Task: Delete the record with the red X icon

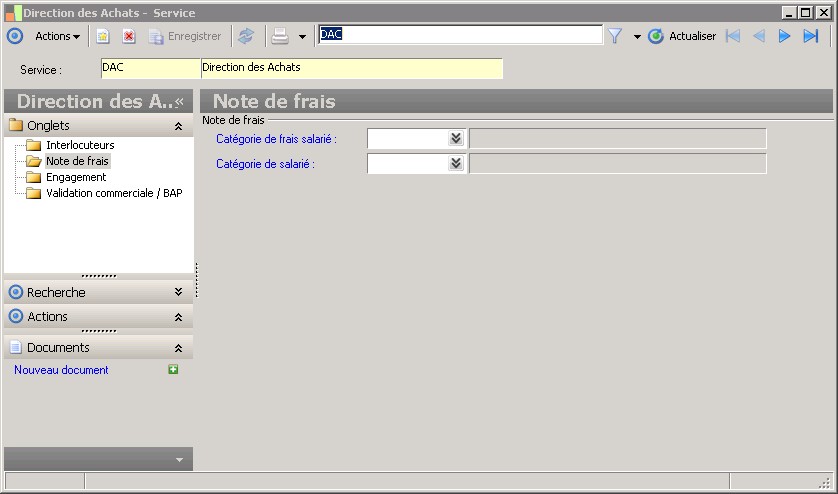Action: (128, 36)
